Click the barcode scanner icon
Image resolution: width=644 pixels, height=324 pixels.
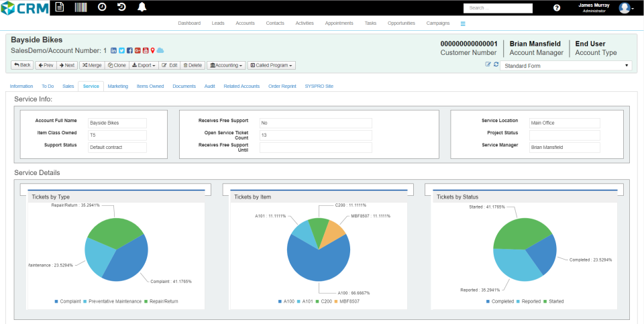81,7
